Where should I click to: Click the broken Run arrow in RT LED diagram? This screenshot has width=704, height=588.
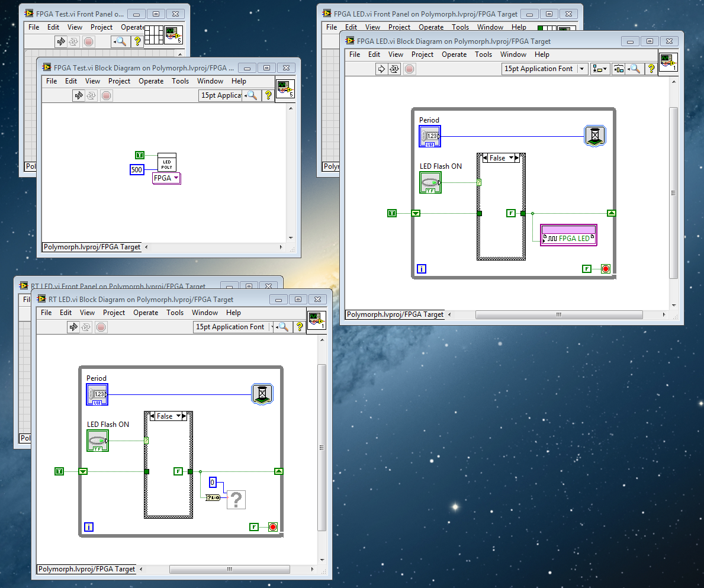tap(73, 327)
